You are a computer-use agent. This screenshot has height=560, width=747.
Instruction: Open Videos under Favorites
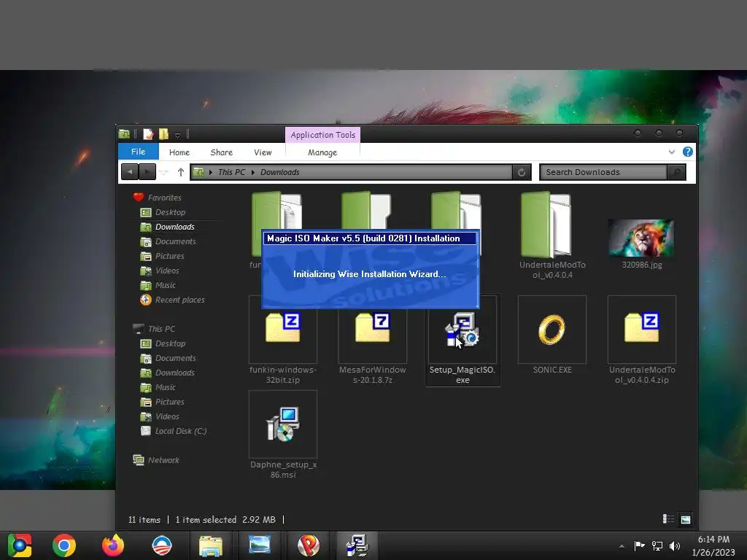[x=167, y=271]
